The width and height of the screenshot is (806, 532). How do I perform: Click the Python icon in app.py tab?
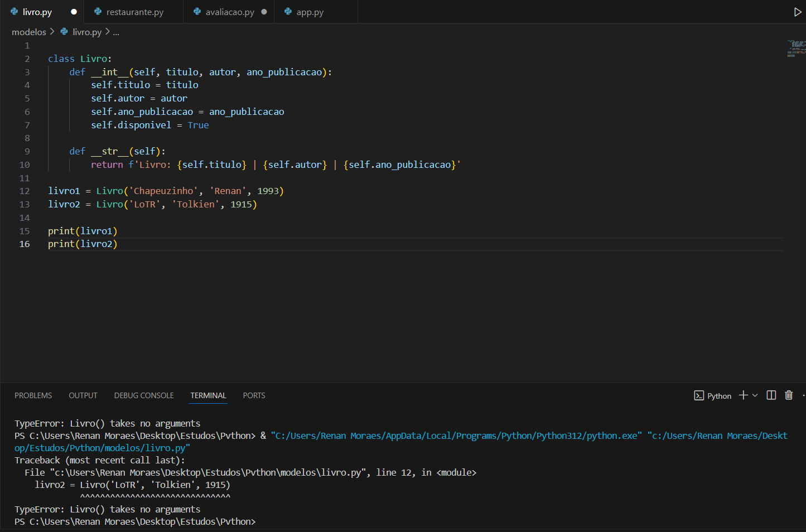(x=288, y=12)
